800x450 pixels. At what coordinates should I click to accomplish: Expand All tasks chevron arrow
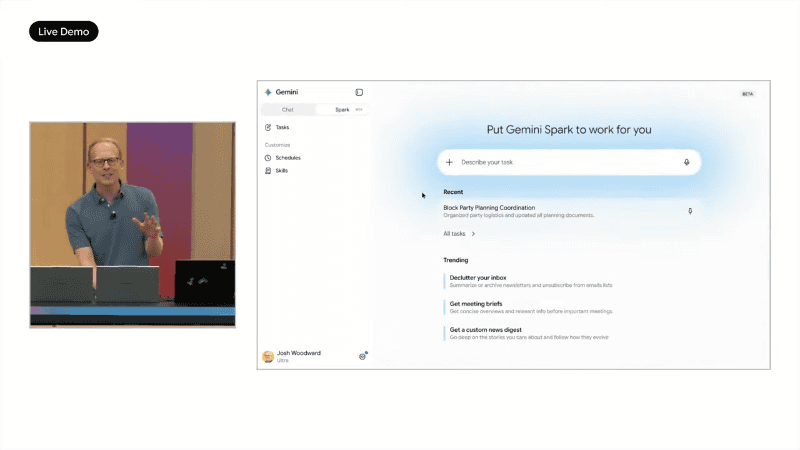473,234
